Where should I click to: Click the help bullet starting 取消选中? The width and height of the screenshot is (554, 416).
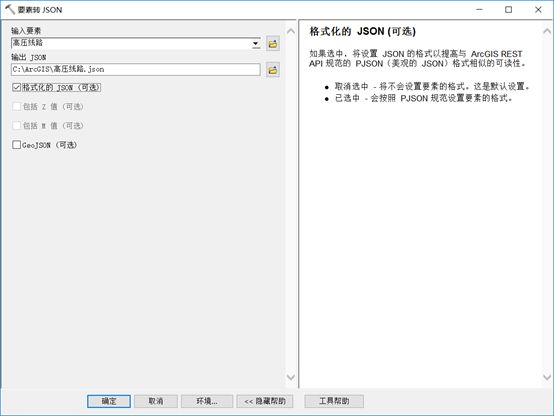(432, 86)
